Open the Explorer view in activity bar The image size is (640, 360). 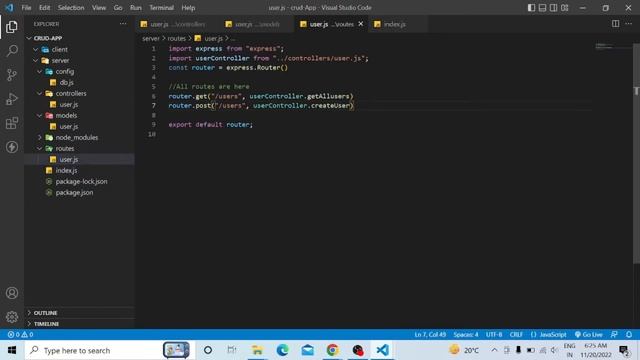pyautogui.click(x=12, y=27)
